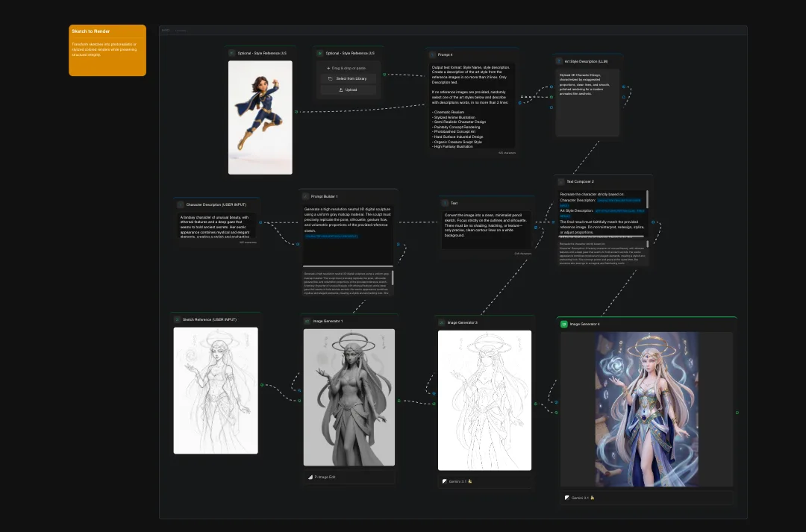Click output port of Sketch Reference node

tap(262, 384)
